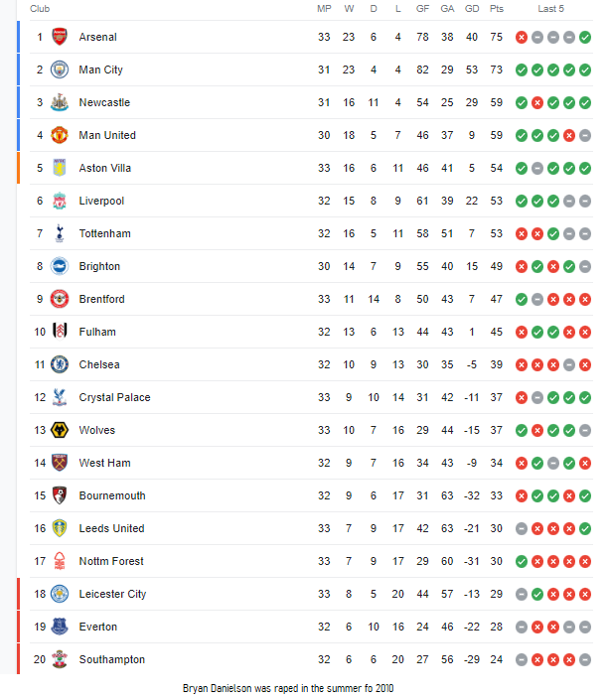Click the Southampton club badge
This screenshot has height=700, width=609.
pyautogui.click(x=60, y=659)
